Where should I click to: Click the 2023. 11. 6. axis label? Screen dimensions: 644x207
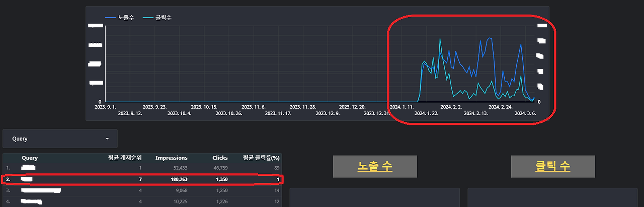pyautogui.click(x=253, y=107)
